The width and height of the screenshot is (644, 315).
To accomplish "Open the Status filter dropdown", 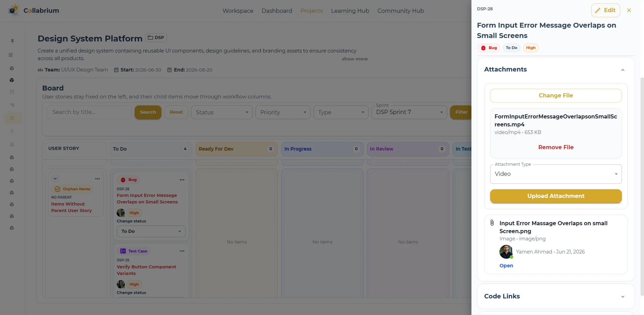I will pyautogui.click(x=222, y=112).
